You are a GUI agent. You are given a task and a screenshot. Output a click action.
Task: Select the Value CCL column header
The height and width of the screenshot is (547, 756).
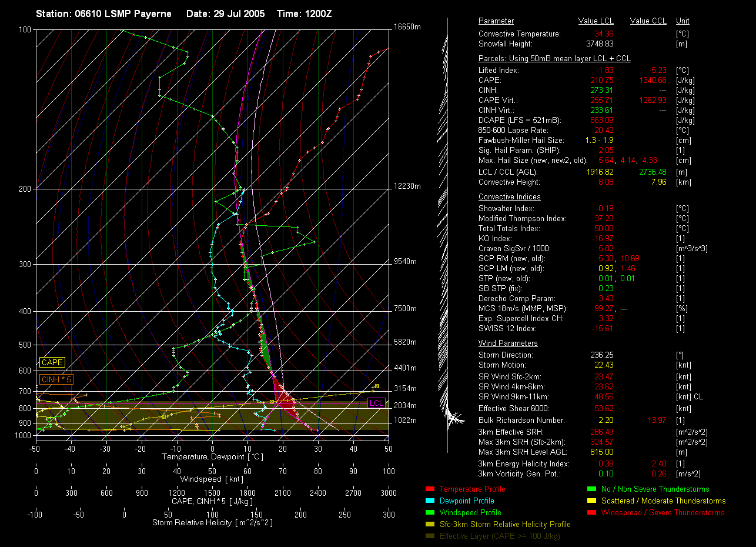click(648, 21)
